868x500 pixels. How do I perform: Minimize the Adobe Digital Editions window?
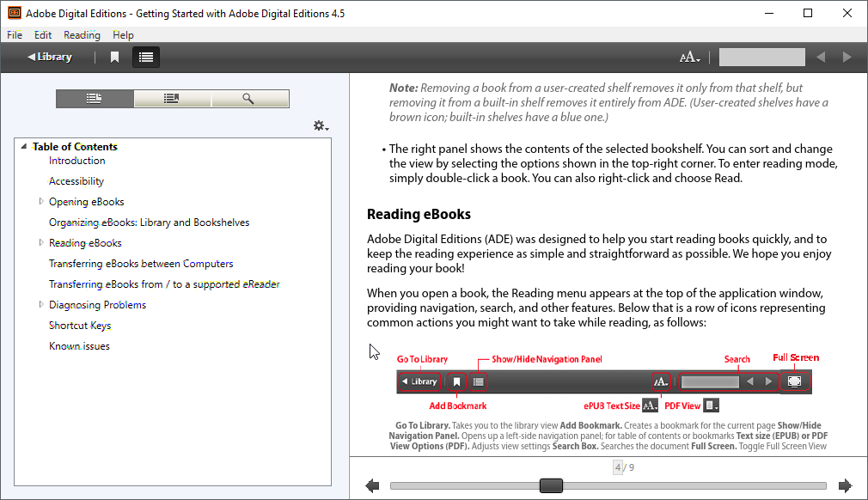point(769,13)
